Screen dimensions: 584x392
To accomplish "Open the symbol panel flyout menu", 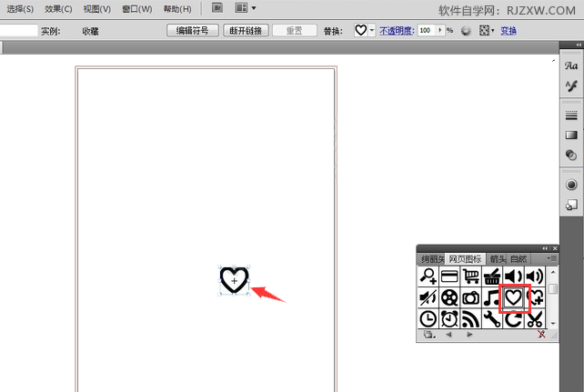I will 551,258.
